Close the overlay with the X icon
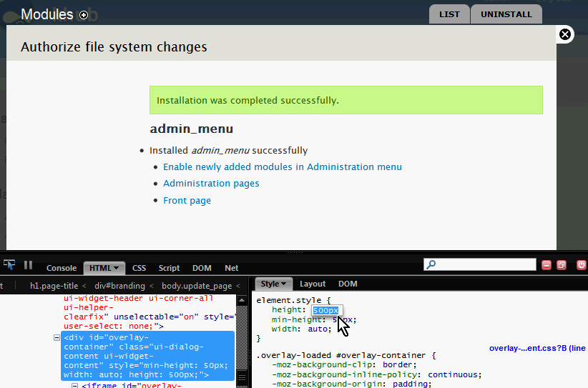The width and height of the screenshot is (588, 388). (565, 34)
